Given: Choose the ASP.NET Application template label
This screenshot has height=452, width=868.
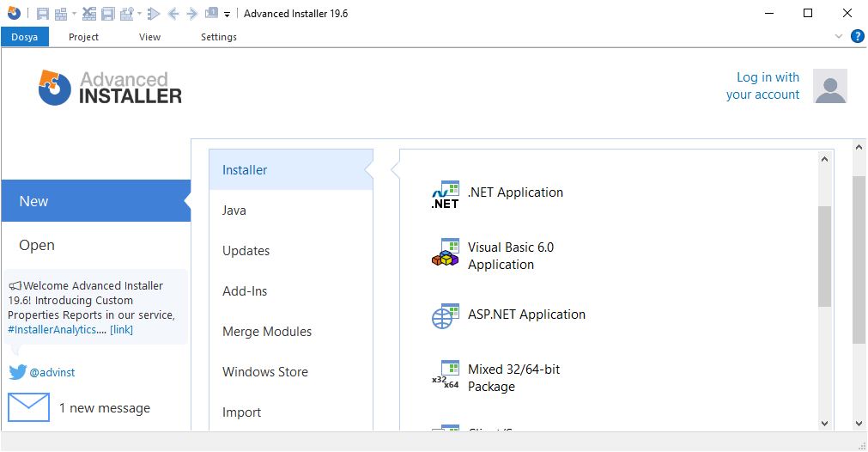Looking at the screenshot, I should (x=526, y=314).
